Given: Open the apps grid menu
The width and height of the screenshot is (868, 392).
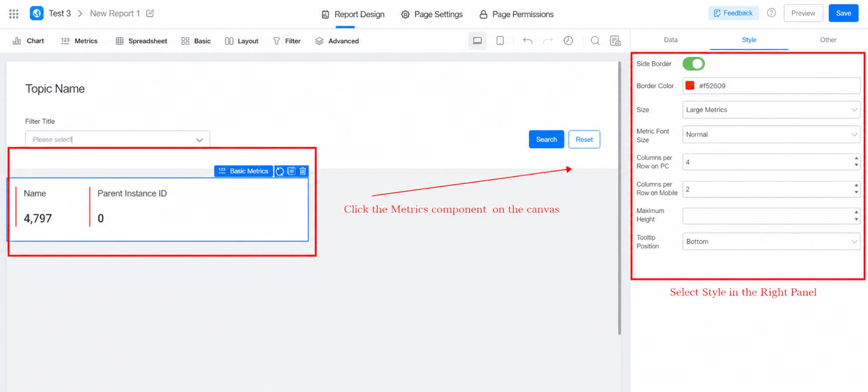Looking at the screenshot, I should point(14,14).
